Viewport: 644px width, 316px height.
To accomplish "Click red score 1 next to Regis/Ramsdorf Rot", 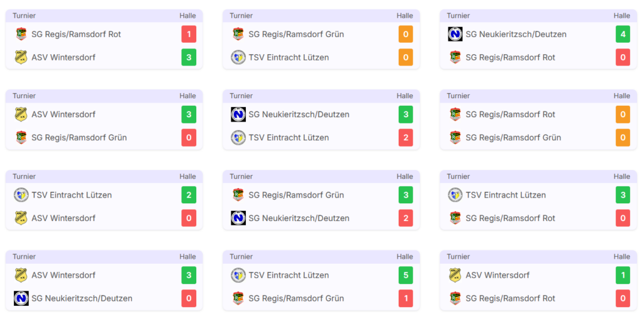I will (x=189, y=34).
